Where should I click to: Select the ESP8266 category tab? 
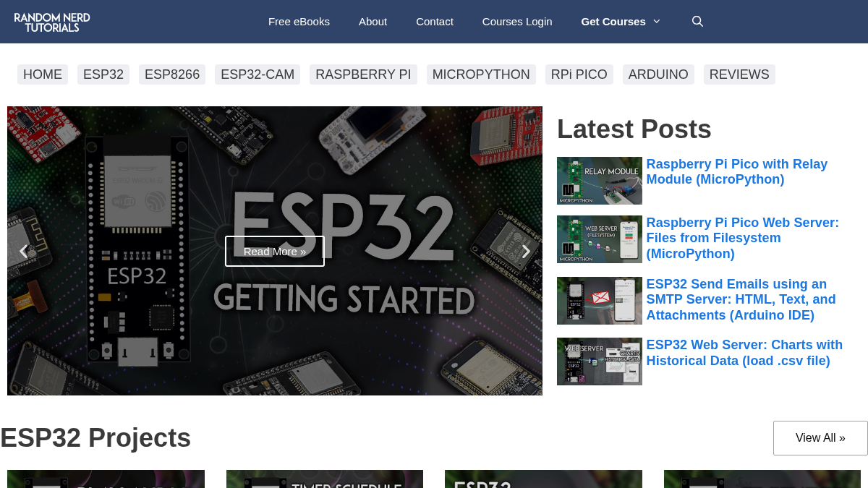(x=172, y=74)
